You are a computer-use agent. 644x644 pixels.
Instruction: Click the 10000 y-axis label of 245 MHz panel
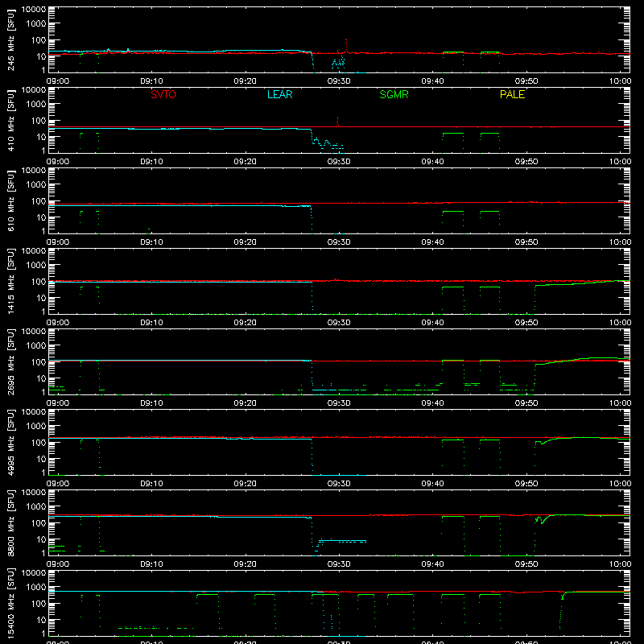34,10
